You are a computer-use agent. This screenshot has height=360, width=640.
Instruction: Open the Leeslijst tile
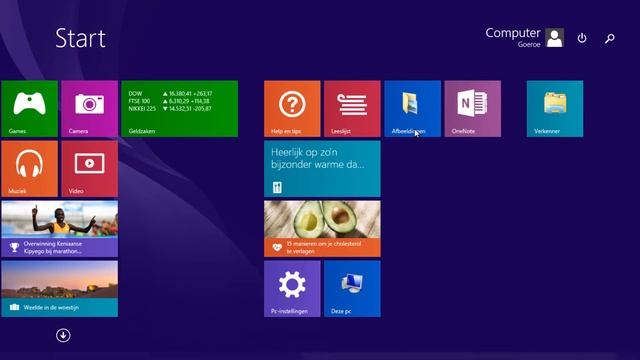(x=352, y=109)
